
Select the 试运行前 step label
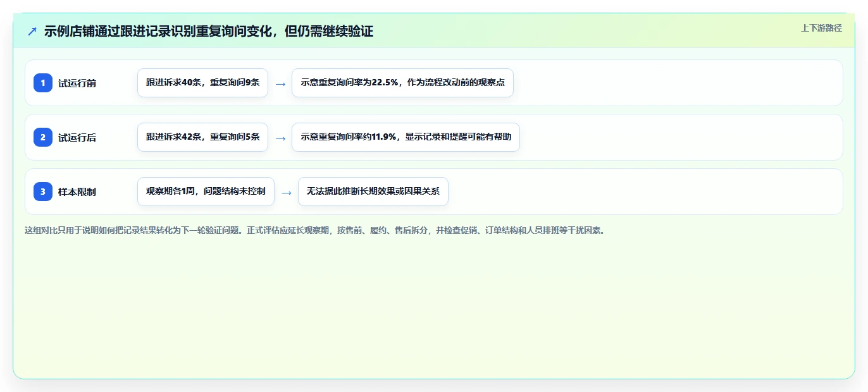click(x=77, y=83)
